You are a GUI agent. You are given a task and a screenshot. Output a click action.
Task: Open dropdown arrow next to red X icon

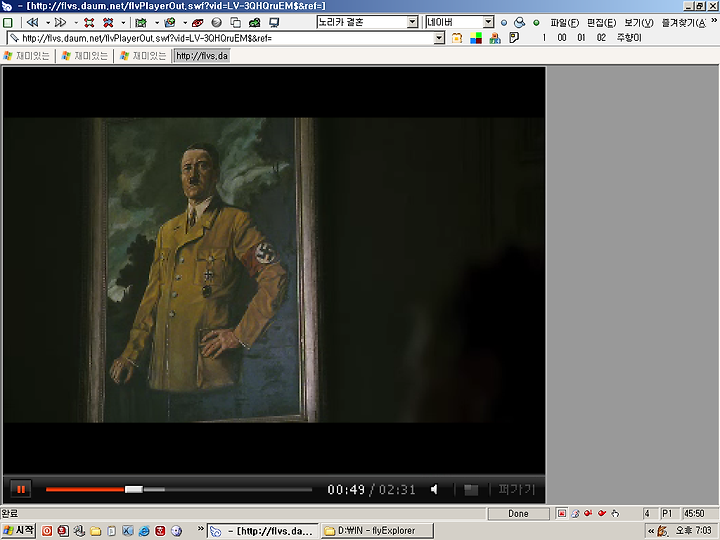123,22
